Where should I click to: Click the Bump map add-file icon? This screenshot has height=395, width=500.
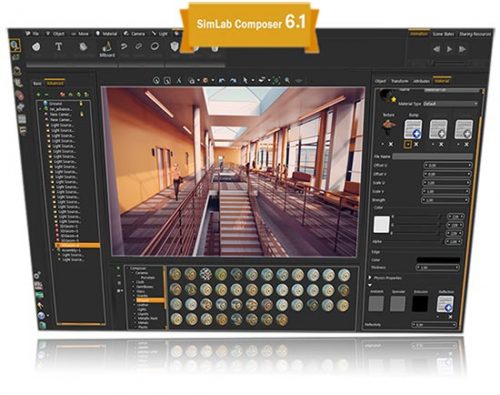tap(413, 129)
